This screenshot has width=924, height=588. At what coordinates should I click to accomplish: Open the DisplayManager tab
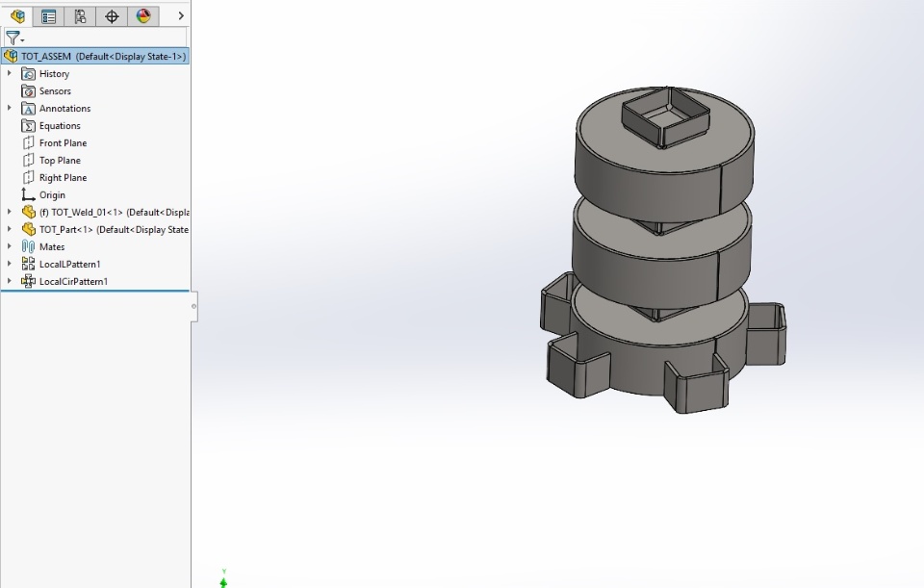click(143, 16)
